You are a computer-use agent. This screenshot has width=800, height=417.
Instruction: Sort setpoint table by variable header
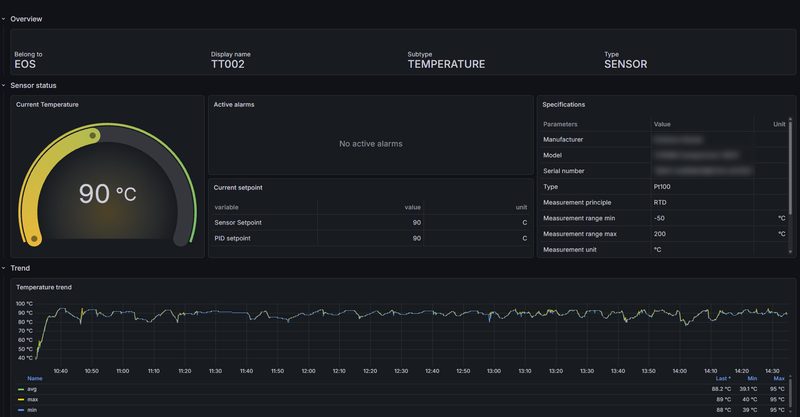point(226,207)
